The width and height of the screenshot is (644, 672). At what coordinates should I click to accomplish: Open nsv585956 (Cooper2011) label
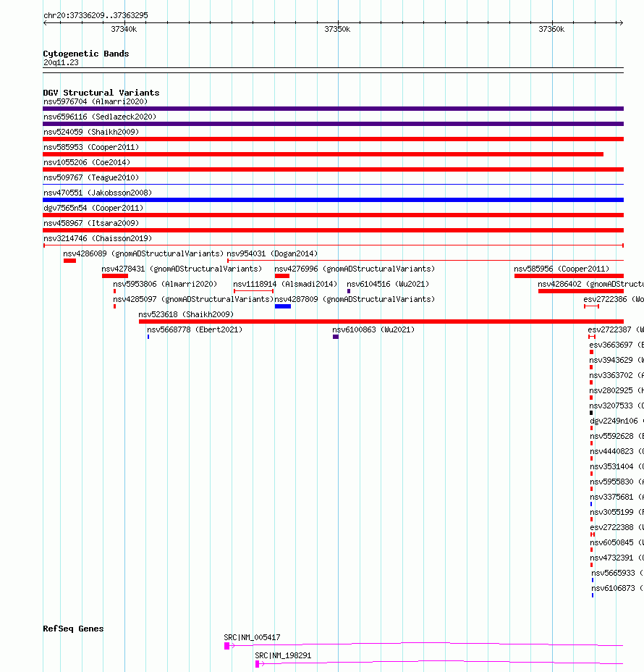click(x=562, y=269)
